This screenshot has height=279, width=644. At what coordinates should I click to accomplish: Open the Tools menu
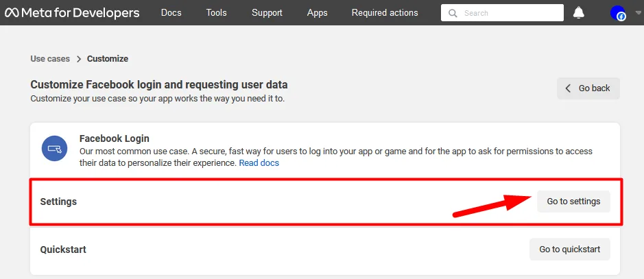point(216,13)
